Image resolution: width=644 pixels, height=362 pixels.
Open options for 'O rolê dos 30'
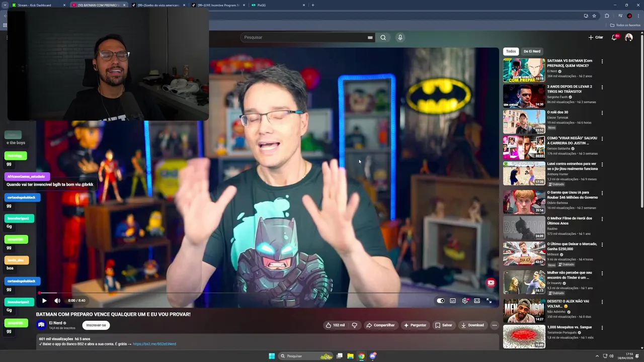[602, 113]
